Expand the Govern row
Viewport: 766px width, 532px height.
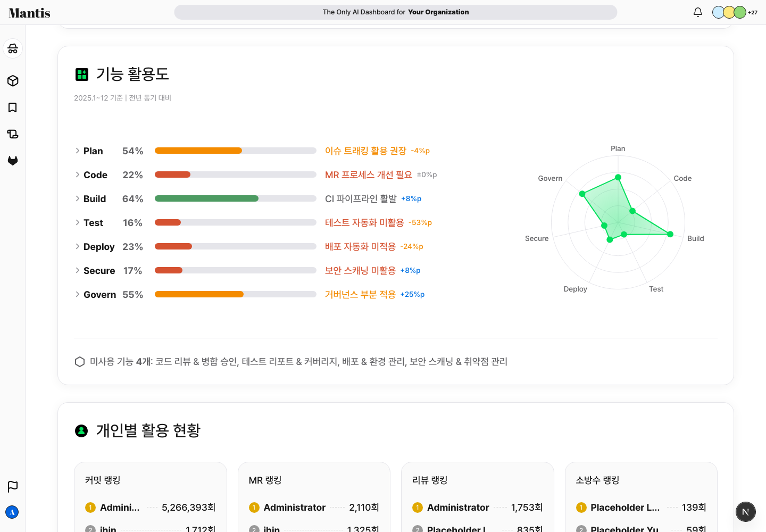pyautogui.click(x=78, y=294)
